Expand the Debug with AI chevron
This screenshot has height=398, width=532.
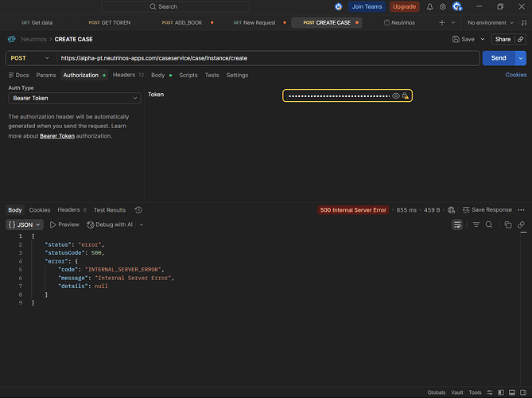142,224
